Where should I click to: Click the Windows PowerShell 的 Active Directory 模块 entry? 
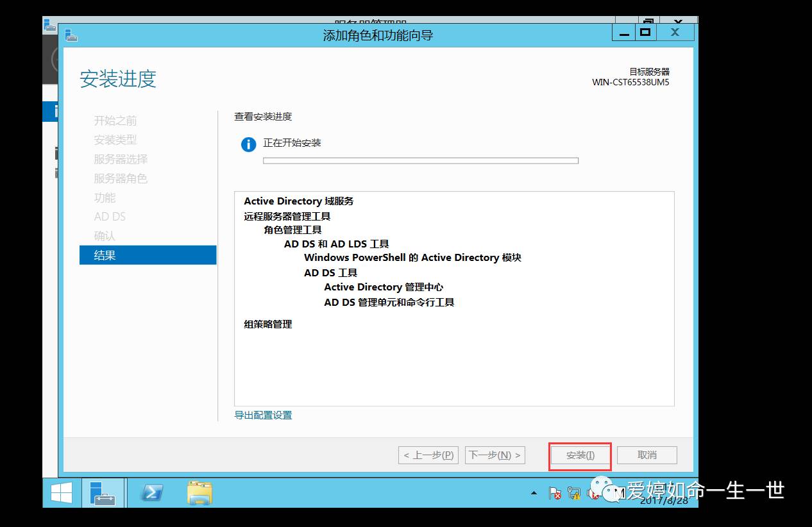(x=412, y=257)
